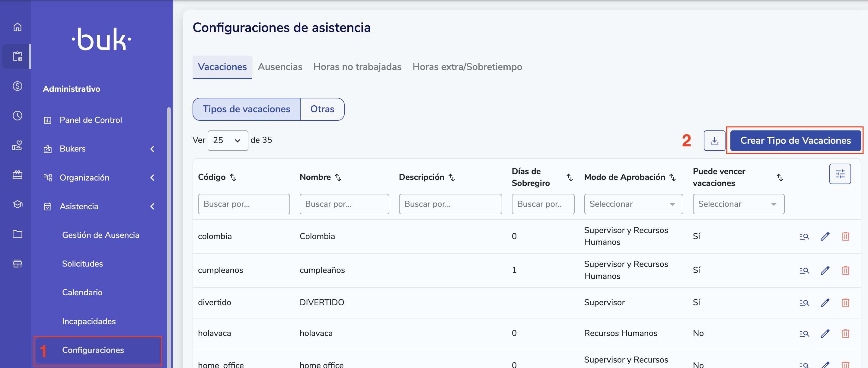
Task: Select the Tipos de vacaciones toggle
Action: click(246, 109)
